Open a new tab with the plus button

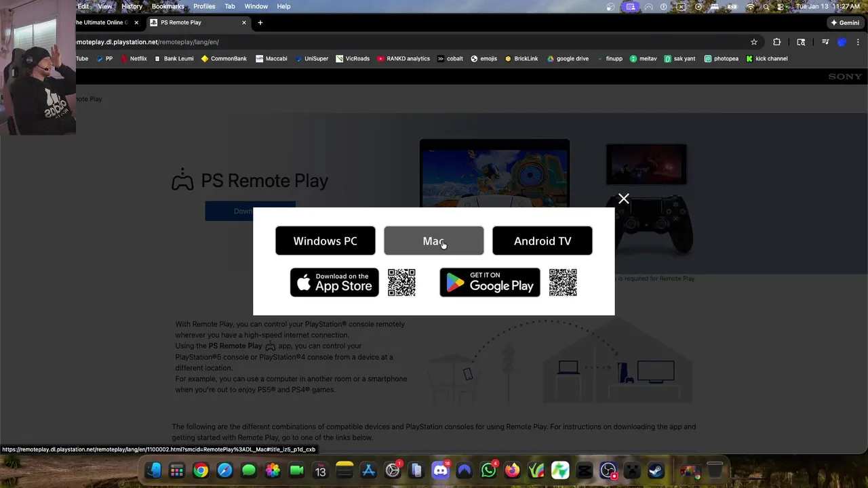(x=260, y=22)
